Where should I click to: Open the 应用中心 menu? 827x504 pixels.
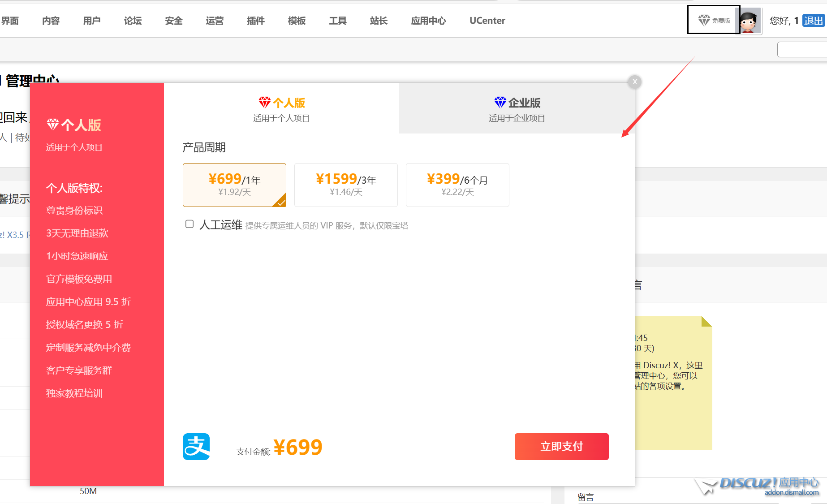(428, 21)
